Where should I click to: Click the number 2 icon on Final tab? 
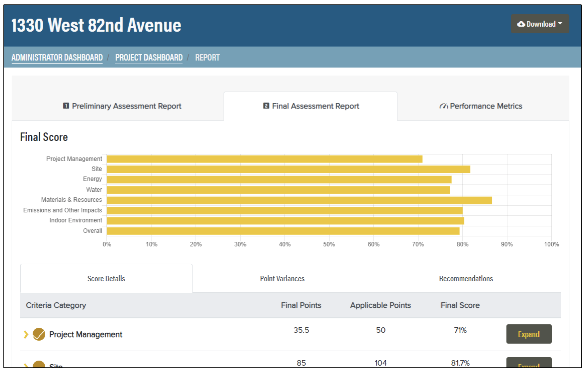(x=266, y=106)
